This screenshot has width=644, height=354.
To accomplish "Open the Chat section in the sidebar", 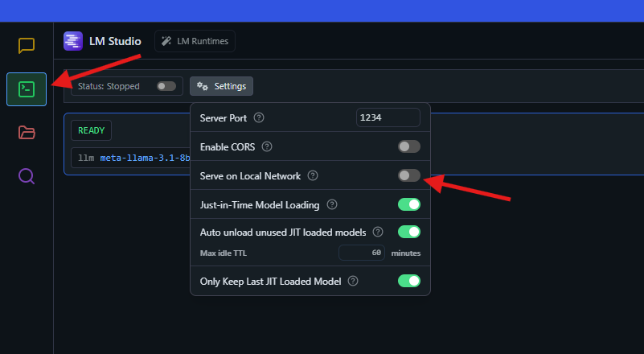I will (27, 45).
